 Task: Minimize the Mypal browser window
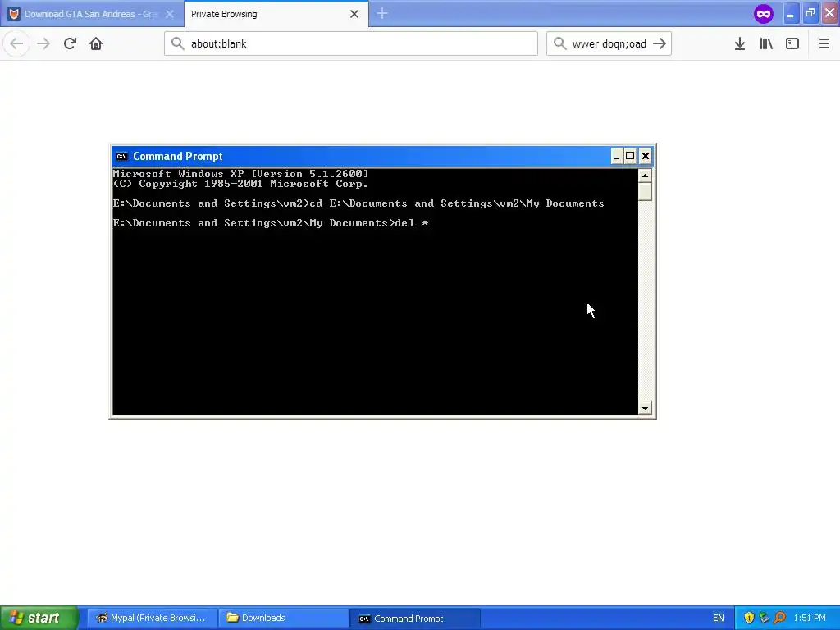[791, 13]
